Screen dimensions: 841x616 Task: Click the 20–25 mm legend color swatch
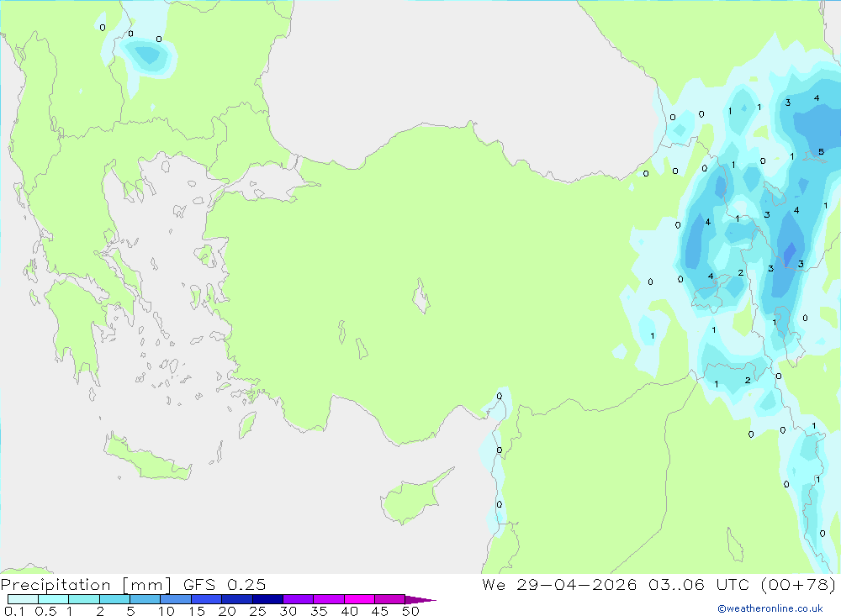click(x=237, y=599)
